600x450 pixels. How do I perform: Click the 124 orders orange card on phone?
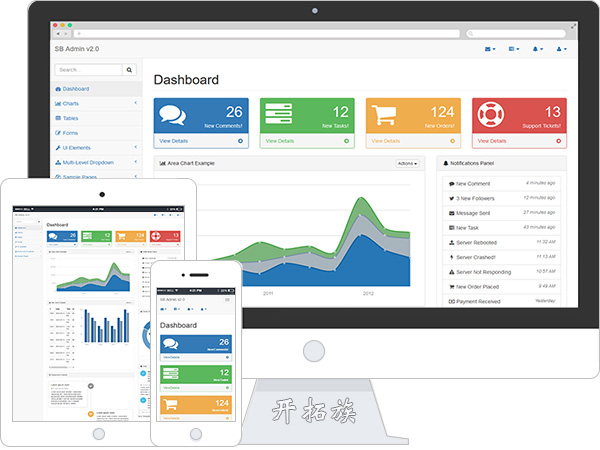[196, 408]
